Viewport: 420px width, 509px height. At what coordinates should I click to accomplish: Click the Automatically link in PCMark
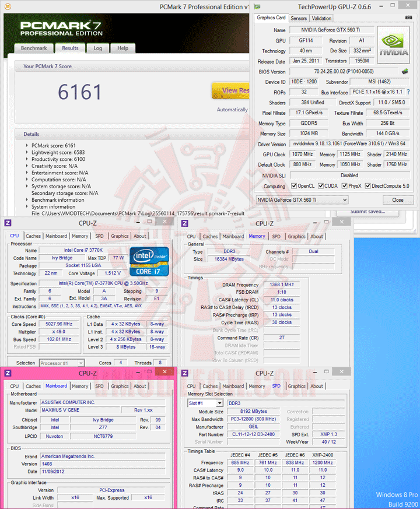232,110
